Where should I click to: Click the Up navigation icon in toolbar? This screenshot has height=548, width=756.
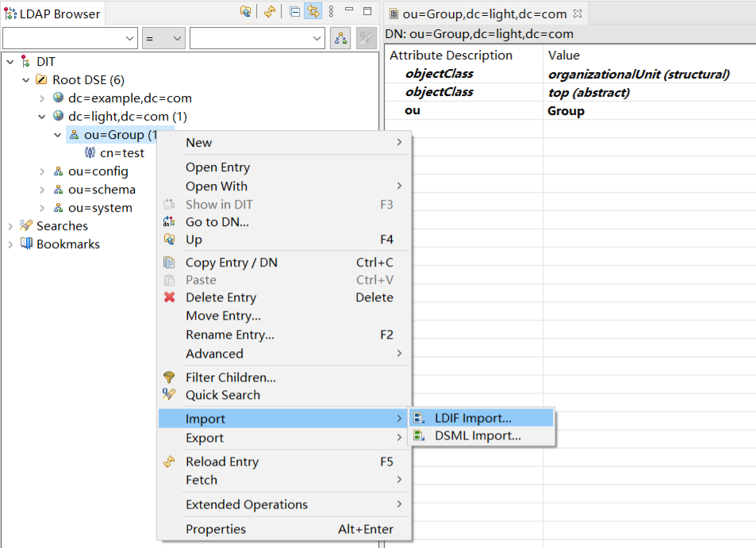coord(246,12)
